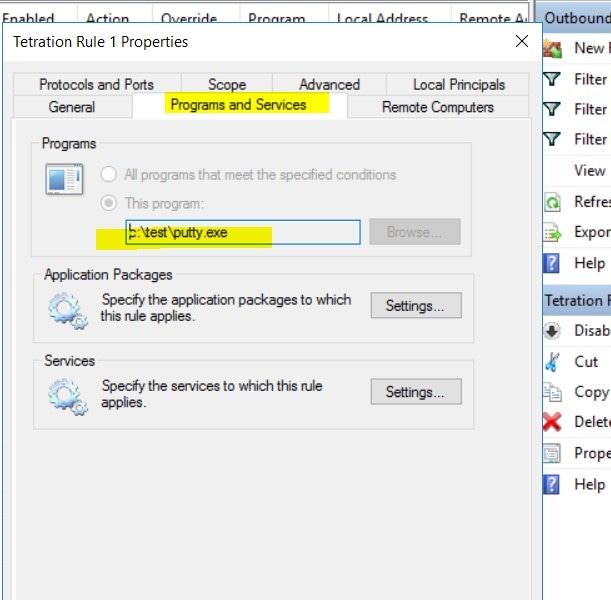Click the program path input field
The width and height of the screenshot is (611, 600).
(x=243, y=233)
